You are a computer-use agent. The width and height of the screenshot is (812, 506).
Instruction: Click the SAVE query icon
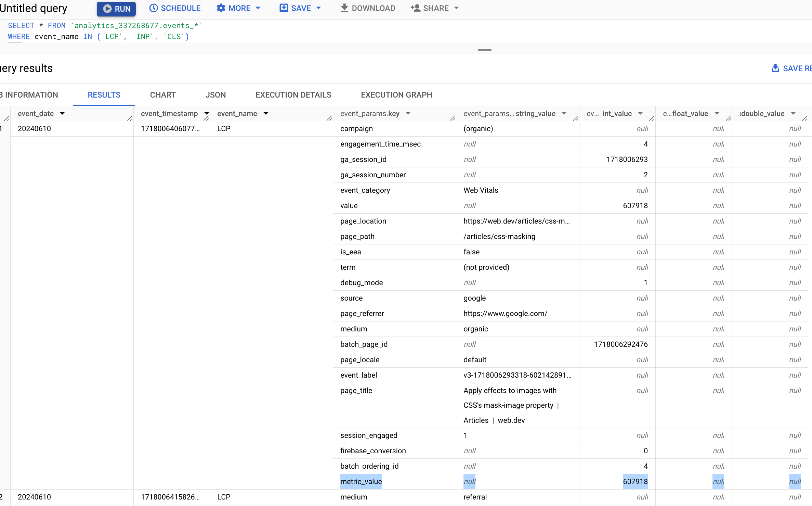284,8
